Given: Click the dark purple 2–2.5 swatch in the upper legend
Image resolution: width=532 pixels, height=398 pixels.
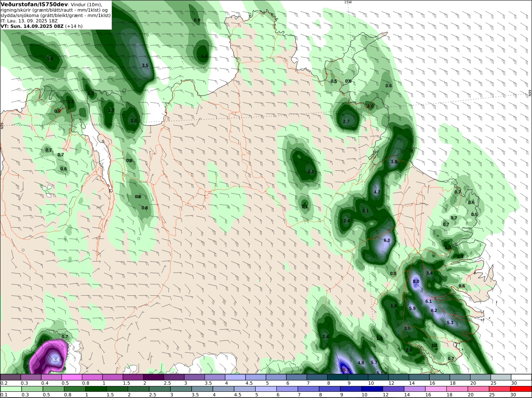Looking at the screenshot, I should 153,377.
